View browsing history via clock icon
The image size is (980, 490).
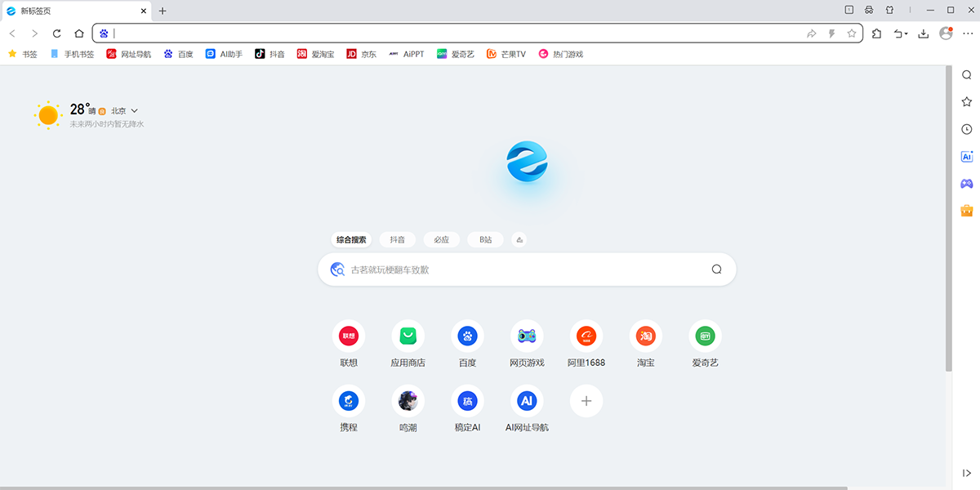966,128
